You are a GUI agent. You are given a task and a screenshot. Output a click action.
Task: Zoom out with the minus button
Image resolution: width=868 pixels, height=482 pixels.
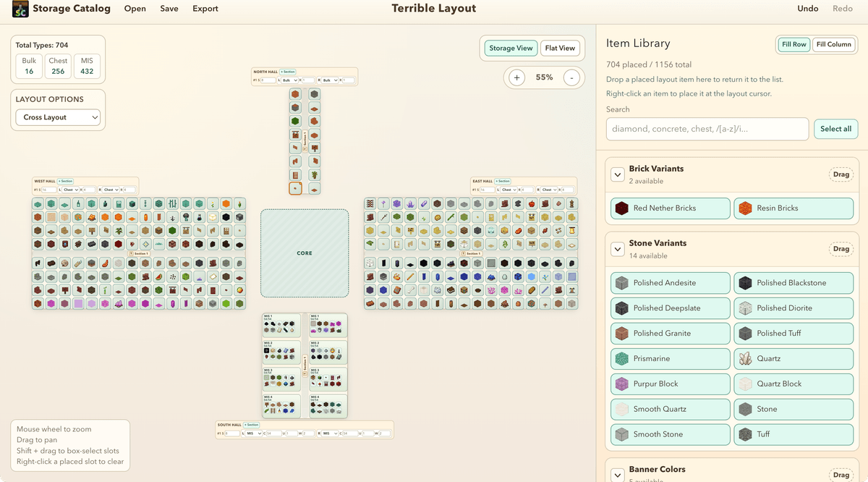[571, 77]
